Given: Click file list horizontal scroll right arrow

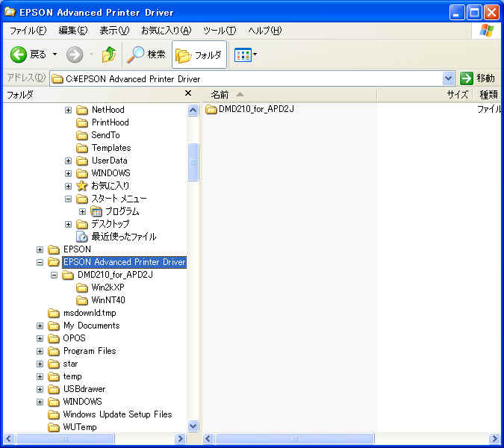Looking at the screenshot, I should (x=494, y=438).
